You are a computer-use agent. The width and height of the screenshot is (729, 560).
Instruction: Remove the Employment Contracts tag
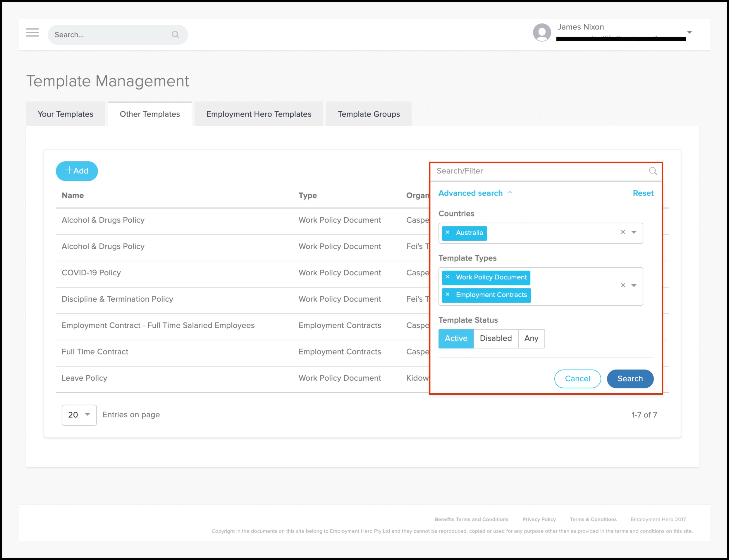[x=448, y=295]
